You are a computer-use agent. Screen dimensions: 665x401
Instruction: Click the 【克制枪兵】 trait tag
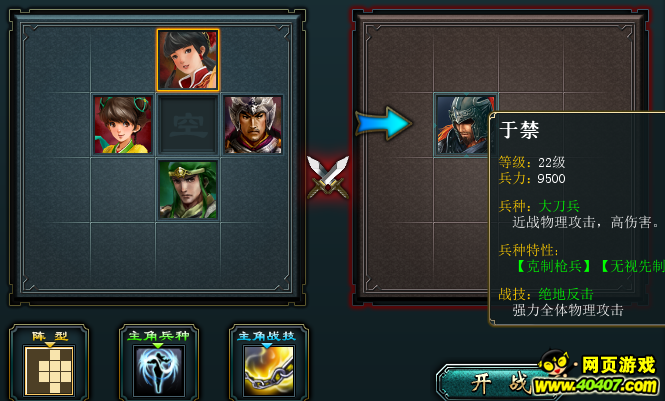[553, 266]
